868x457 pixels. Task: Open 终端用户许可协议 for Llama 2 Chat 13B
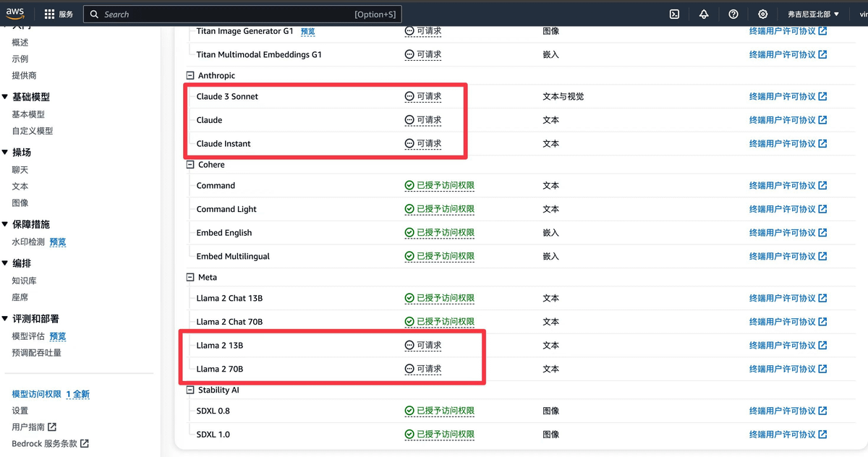pyautogui.click(x=788, y=299)
